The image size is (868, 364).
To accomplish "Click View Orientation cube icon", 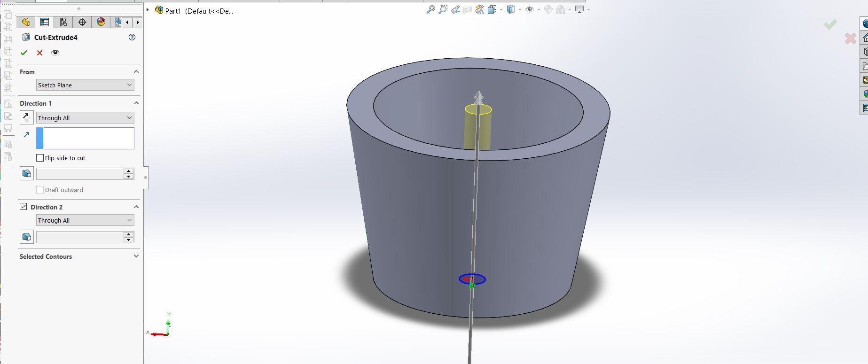I will [x=492, y=9].
